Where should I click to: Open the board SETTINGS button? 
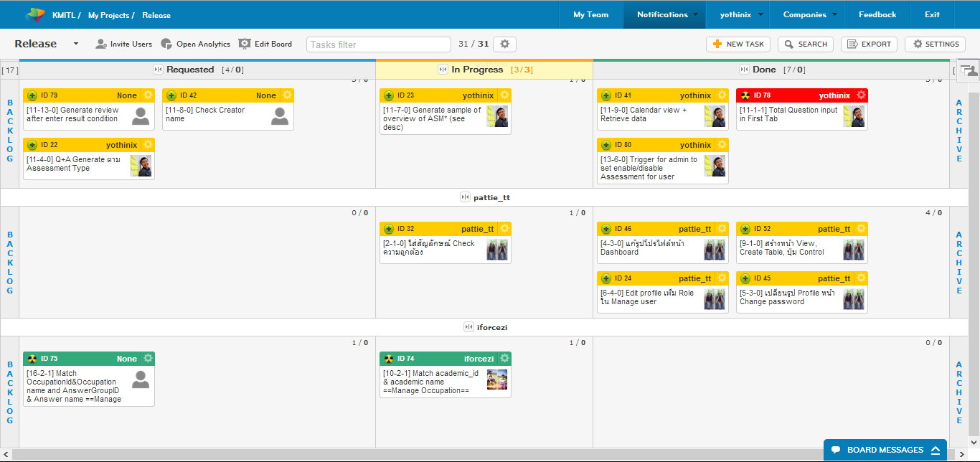[935, 44]
